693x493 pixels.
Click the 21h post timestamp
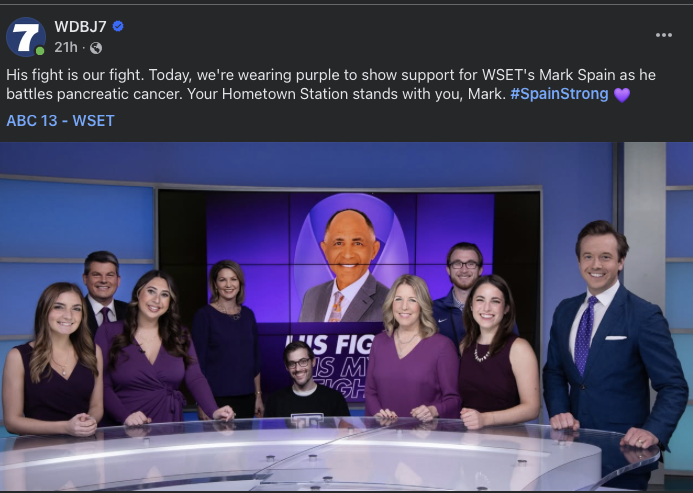(x=66, y=47)
